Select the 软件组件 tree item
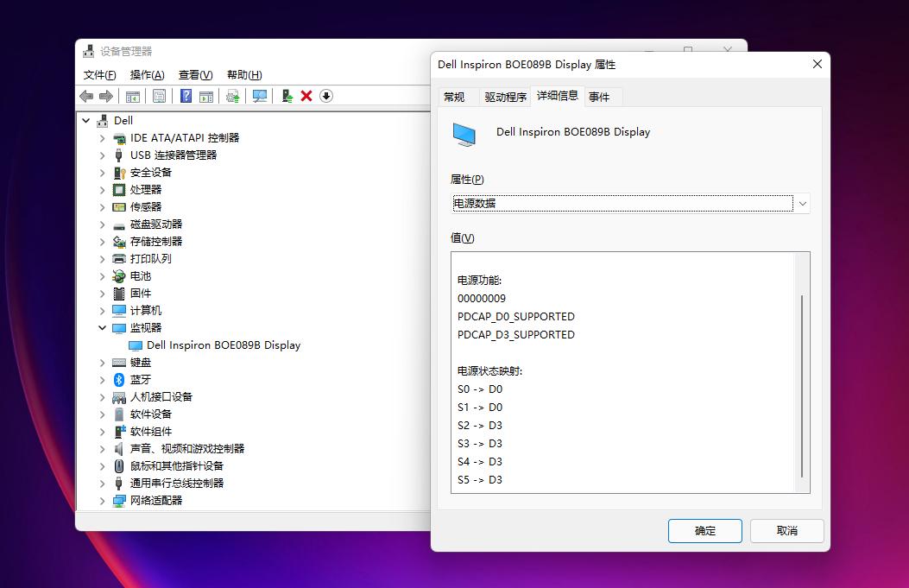Screen dimensions: 909x588 (151, 432)
